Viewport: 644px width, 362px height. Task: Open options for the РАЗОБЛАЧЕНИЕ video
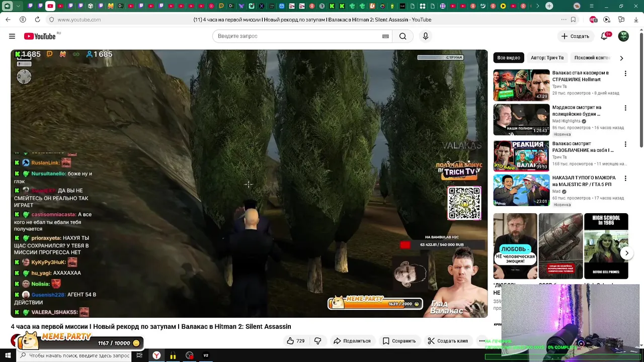point(625,144)
